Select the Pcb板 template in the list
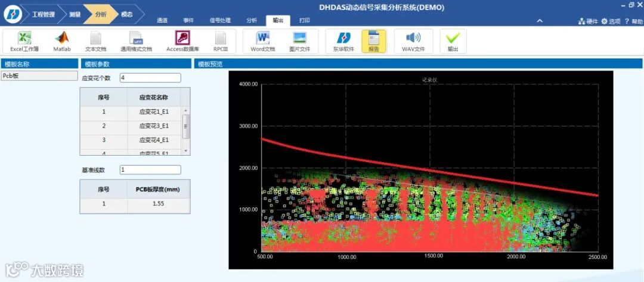 (x=39, y=76)
